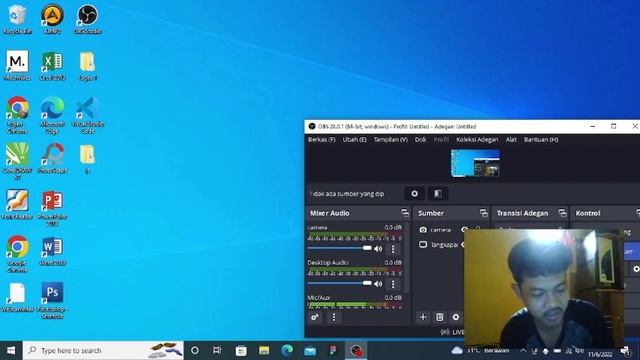Click the Mic/Aux audio level meter
640x360 pixels.
tap(354, 305)
